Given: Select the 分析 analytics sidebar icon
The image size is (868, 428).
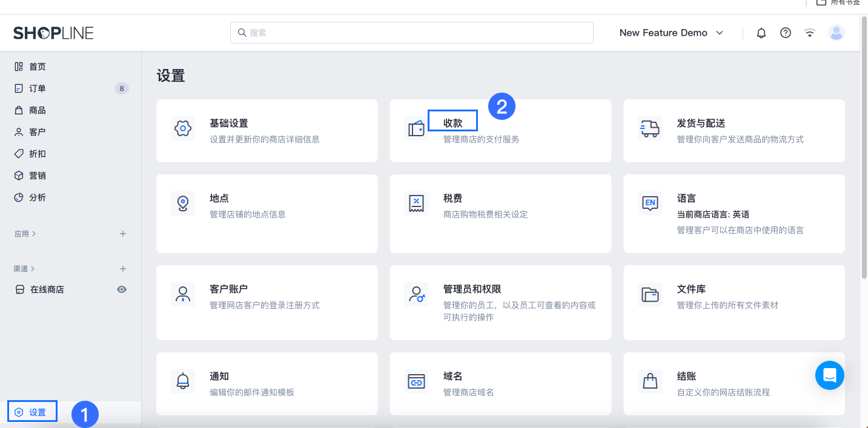Looking at the screenshot, I should coord(19,197).
